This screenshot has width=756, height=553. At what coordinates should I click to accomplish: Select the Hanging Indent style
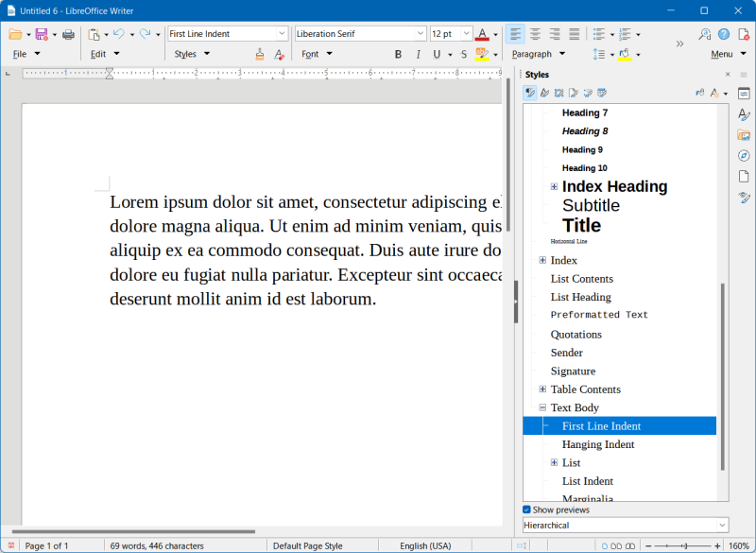pyautogui.click(x=598, y=444)
